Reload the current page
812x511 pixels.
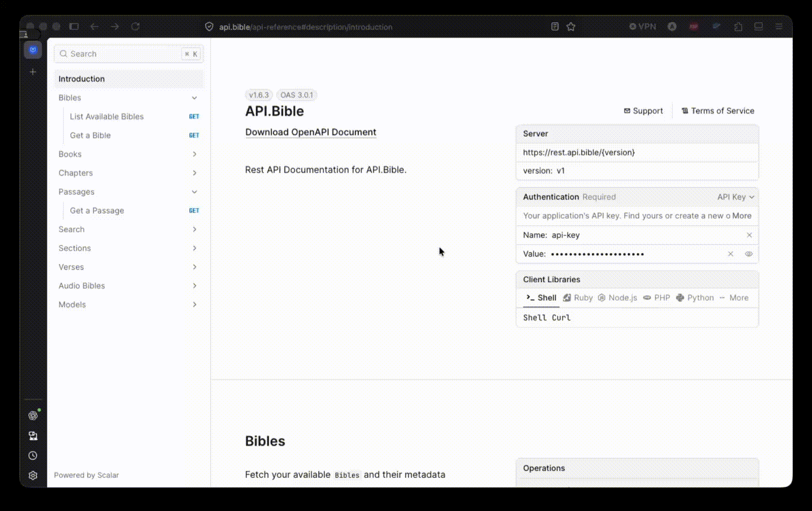[135, 26]
